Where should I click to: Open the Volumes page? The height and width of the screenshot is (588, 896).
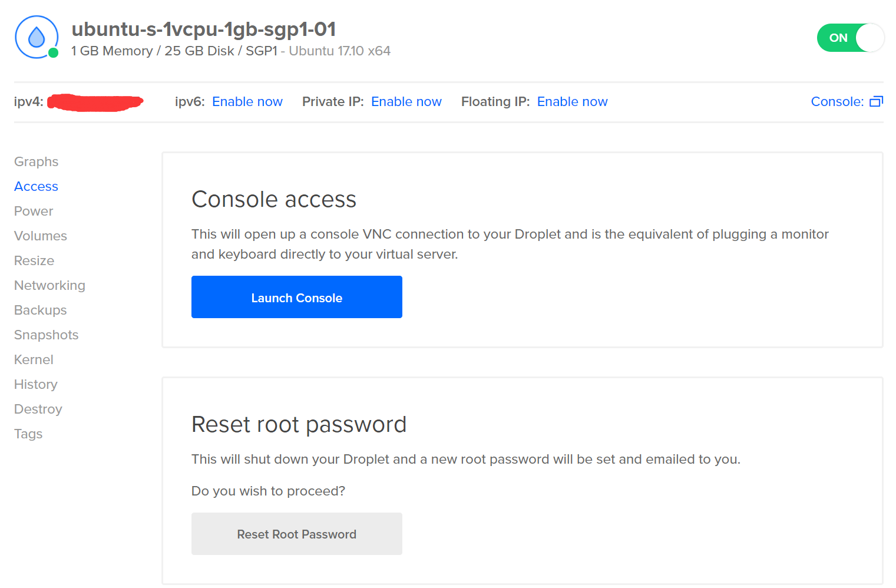41,236
